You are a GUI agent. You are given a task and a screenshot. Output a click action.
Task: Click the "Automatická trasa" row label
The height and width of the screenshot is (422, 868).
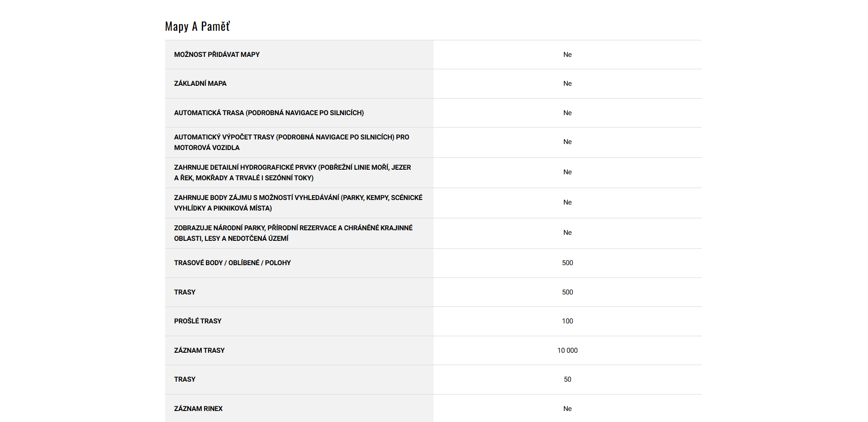pos(269,113)
